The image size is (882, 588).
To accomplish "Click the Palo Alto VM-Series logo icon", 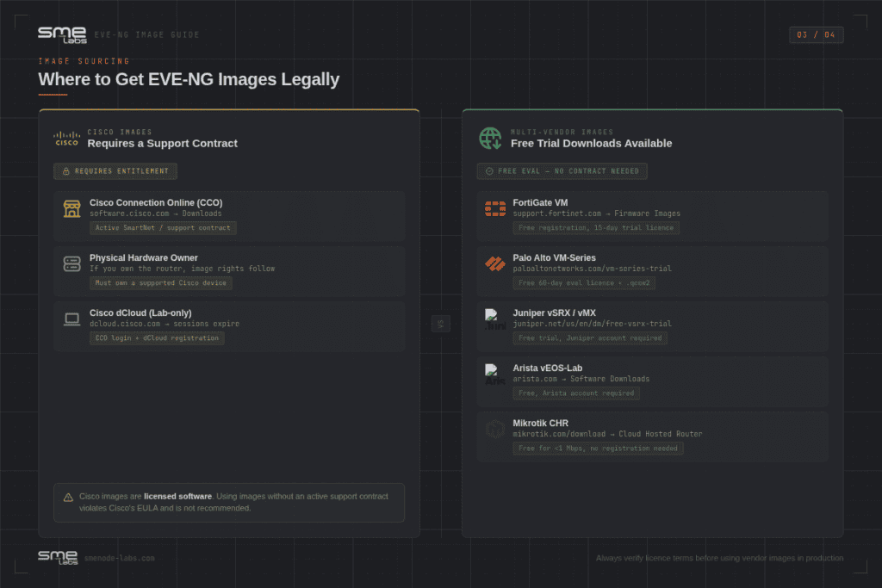I will coord(495,263).
